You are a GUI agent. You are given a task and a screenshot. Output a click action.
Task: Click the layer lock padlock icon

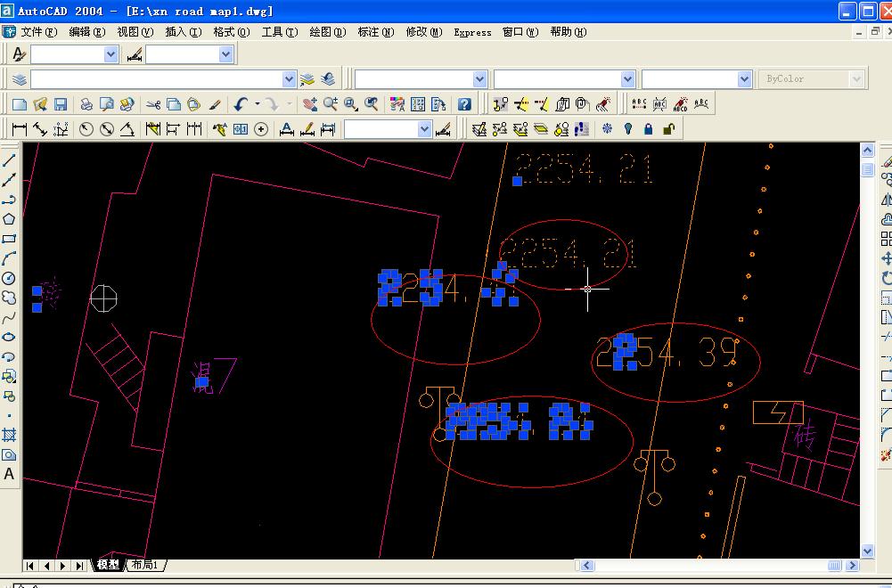[x=648, y=129]
